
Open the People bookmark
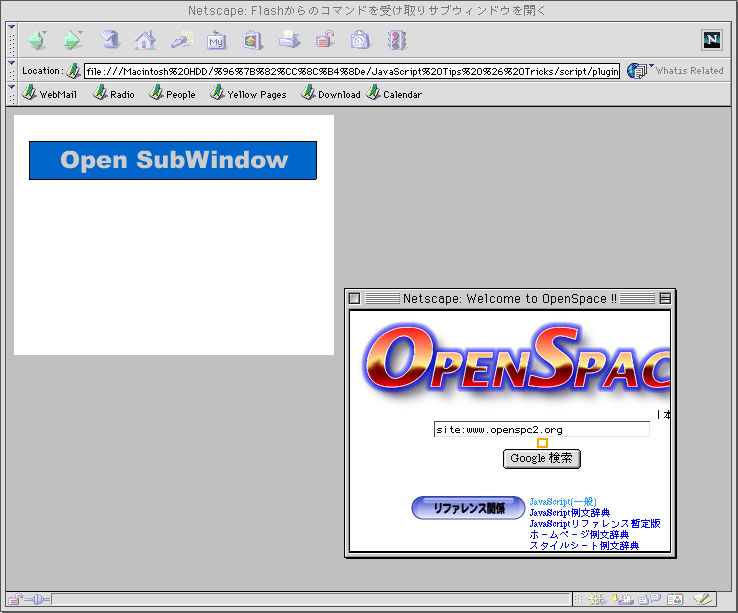tap(172, 93)
